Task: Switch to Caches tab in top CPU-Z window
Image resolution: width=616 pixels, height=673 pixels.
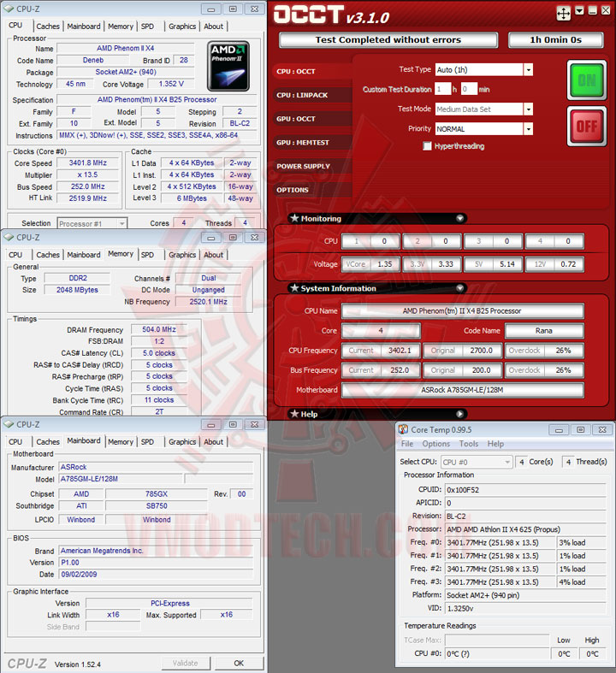Action: (x=48, y=27)
